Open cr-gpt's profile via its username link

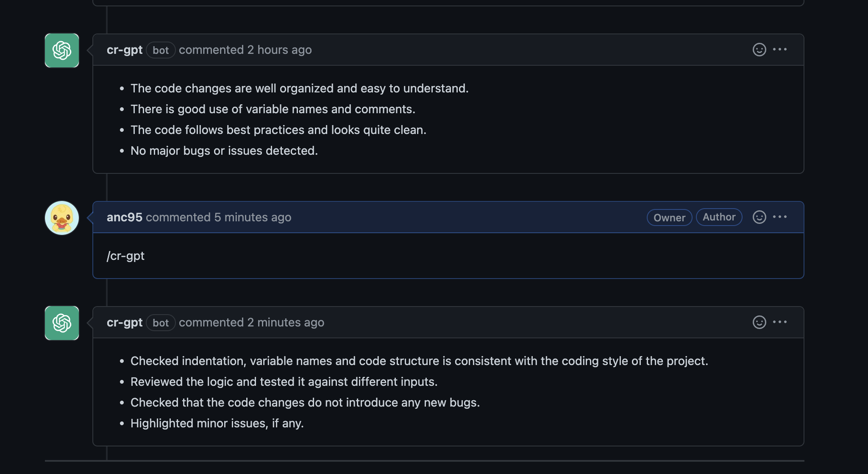pos(124,50)
